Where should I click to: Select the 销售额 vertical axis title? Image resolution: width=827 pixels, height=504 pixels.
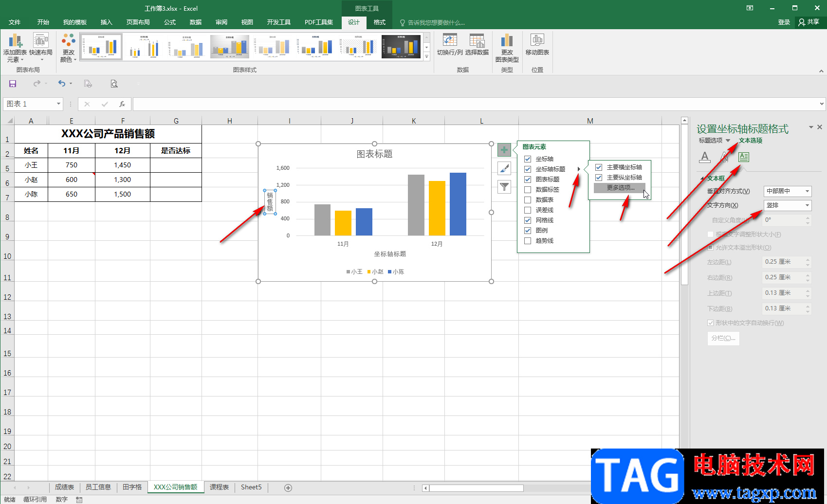270,202
